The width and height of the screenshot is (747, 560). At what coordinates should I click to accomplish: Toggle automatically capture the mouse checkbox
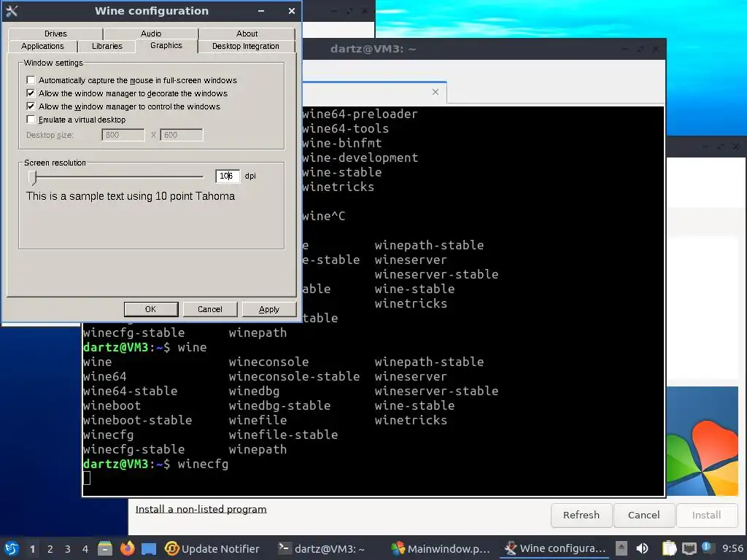pos(31,80)
